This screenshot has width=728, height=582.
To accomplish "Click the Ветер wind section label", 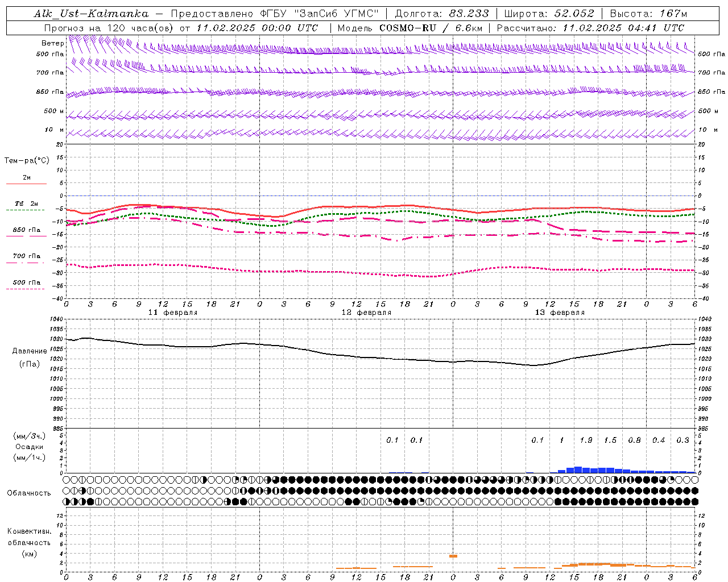I will pos(52,43).
